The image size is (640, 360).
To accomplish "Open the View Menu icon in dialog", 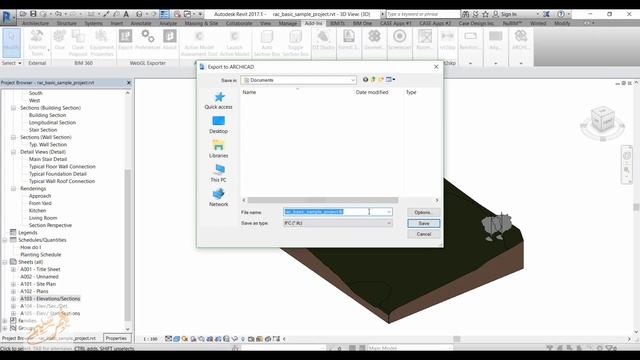I will [390, 80].
